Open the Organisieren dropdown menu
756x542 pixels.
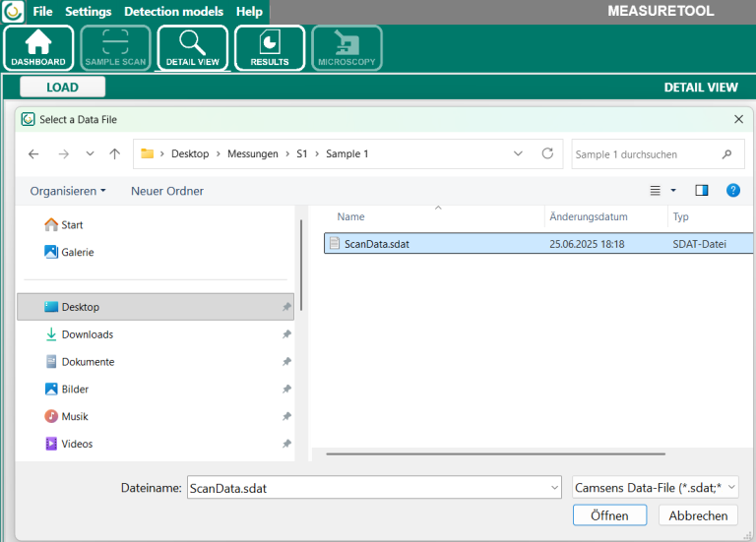point(68,191)
